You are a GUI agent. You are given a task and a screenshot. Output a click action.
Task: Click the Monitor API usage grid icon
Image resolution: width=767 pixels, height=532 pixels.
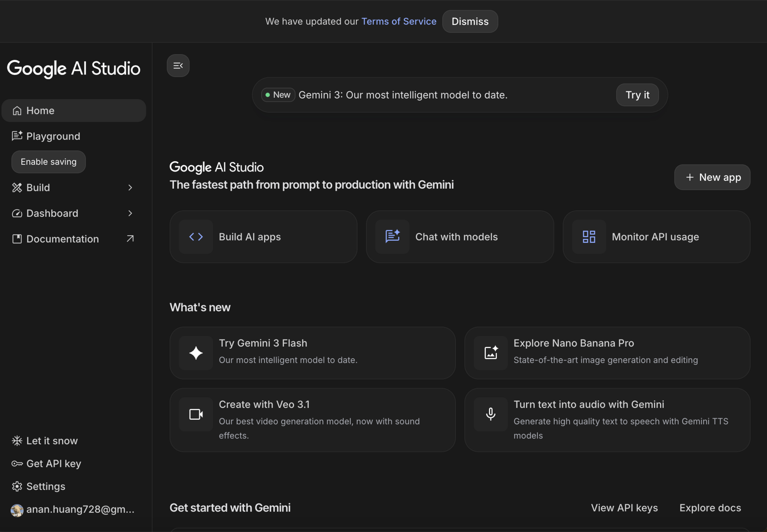tap(589, 236)
